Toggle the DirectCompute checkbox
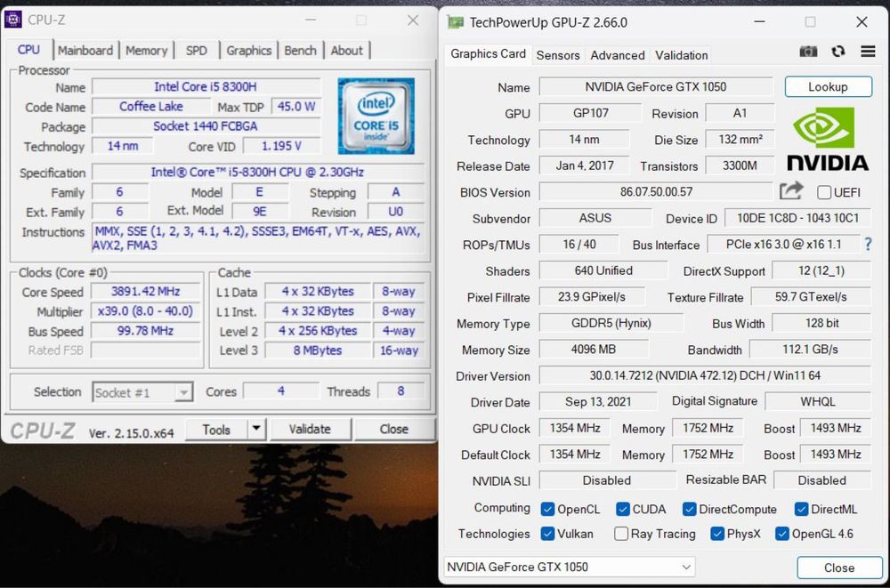Screen dimensions: 890x588 tap(689, 509)
